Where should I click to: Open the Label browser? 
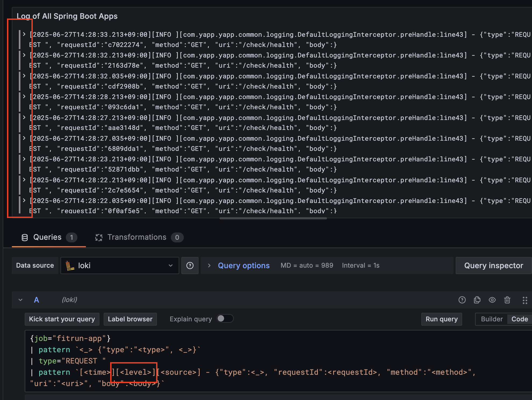pyautogui.click(x=130, y=319)
